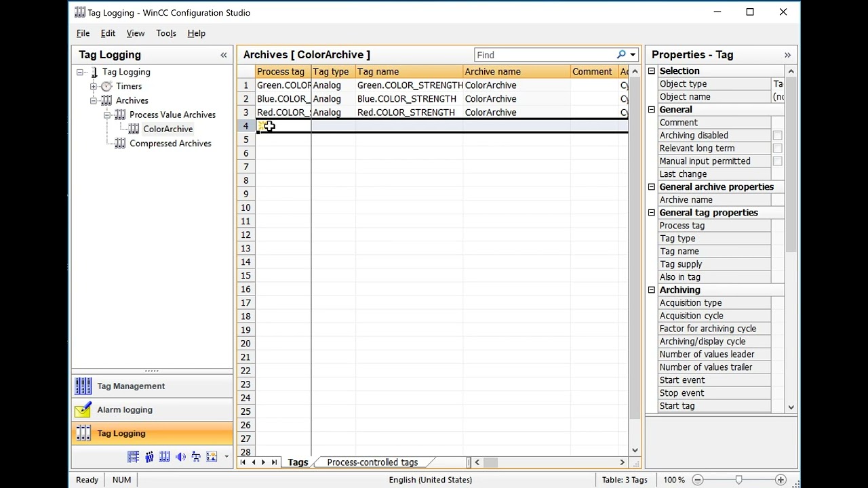Click the WinCC app icon in title bar
868x488 pixels.
[x=80, y=12]
